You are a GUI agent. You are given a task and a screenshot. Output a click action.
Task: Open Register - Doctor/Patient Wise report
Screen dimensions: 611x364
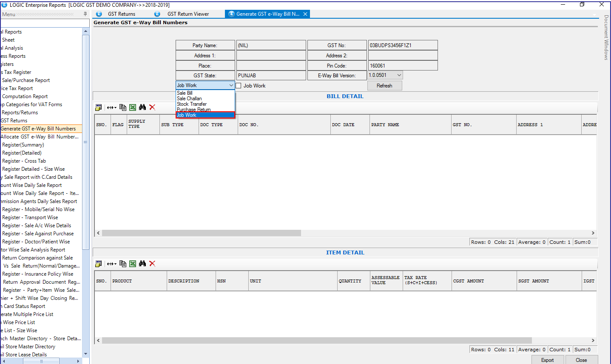click(36, 242)
